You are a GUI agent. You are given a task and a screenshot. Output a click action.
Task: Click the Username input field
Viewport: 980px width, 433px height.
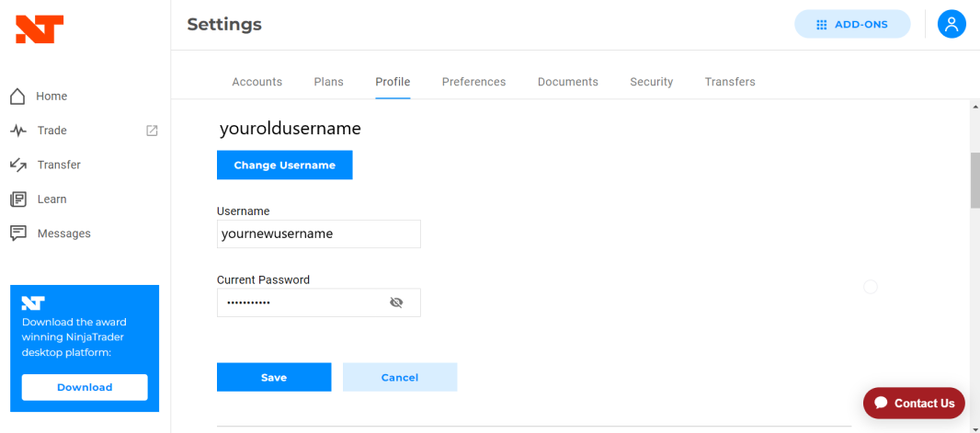318,234
